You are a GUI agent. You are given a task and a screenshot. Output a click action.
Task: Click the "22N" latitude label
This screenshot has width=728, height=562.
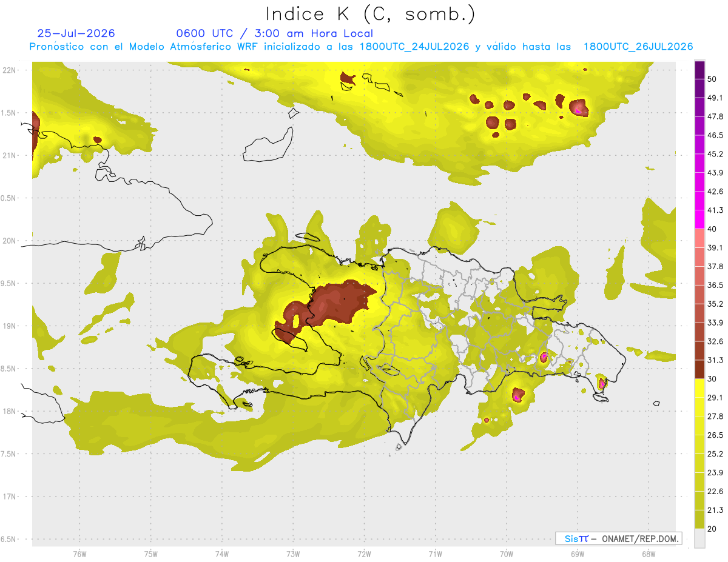click(x=10, y=70)
